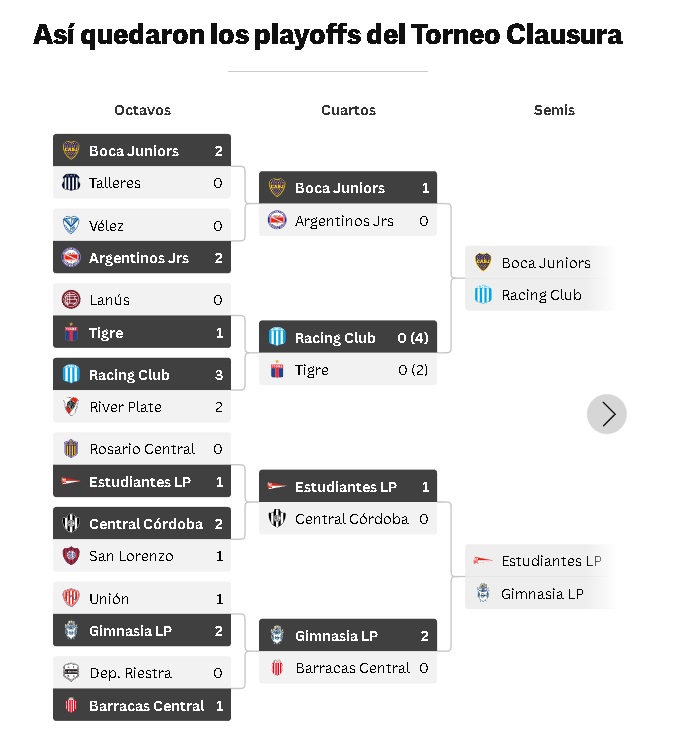The image size is (680, 737).
Task: Click the Unión team crest
Action: (x=71, y=599)
